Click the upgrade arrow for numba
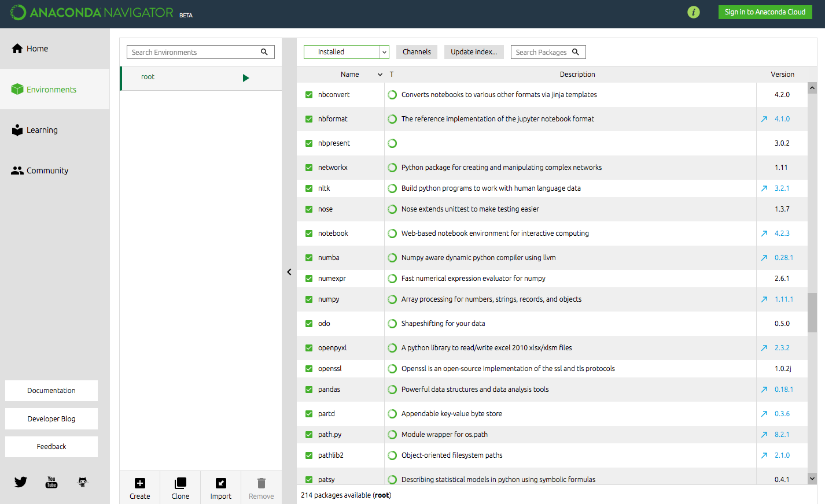The image size is (825, 504). (764, 258)
